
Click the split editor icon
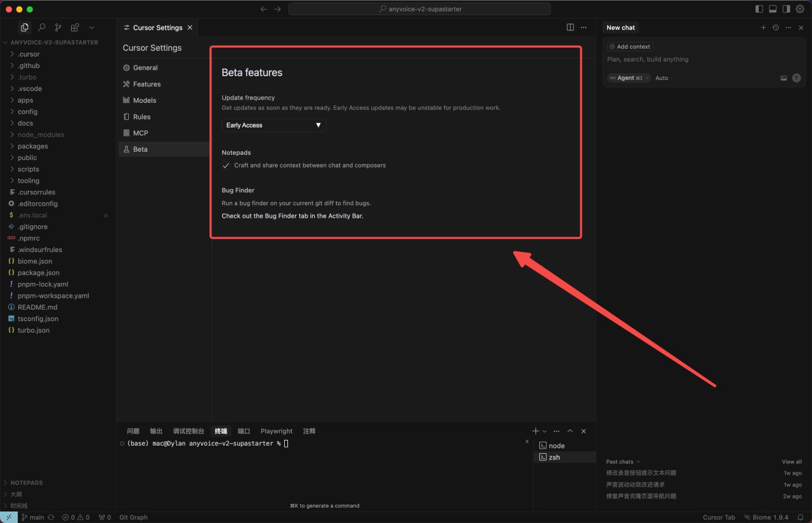pyautogui.click(x=570, y=27)
